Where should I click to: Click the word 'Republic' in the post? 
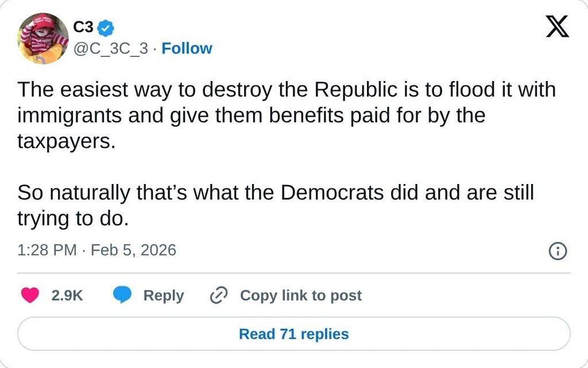[356, 90]
